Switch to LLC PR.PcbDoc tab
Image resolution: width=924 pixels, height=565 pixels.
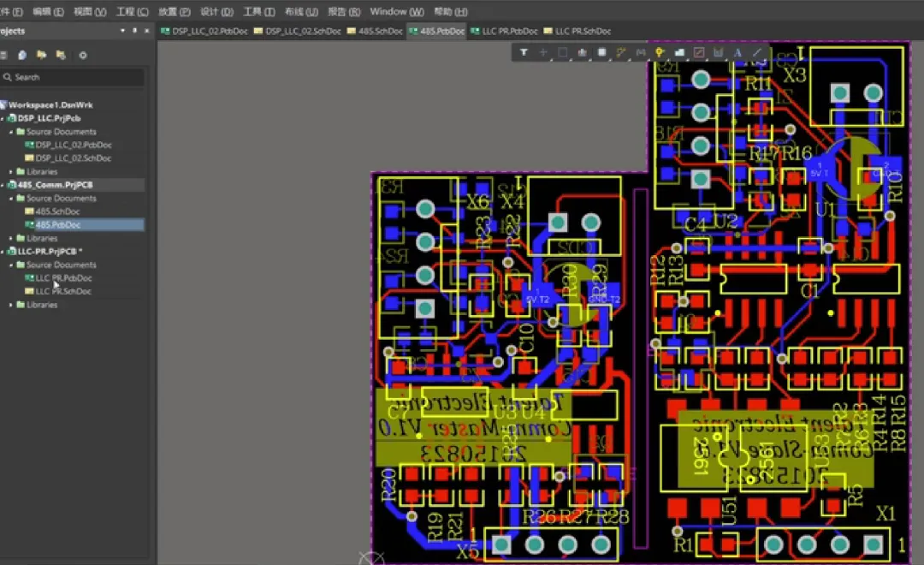pos(505,32)
